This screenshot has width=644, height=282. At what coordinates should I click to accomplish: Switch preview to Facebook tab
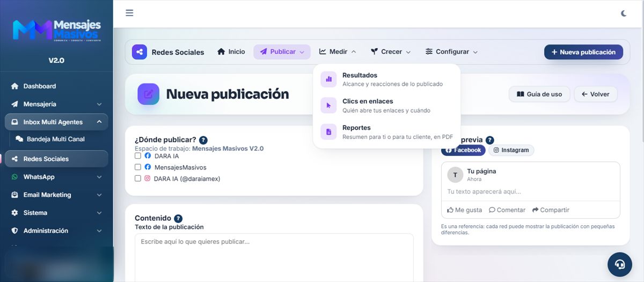click(463, 150)
